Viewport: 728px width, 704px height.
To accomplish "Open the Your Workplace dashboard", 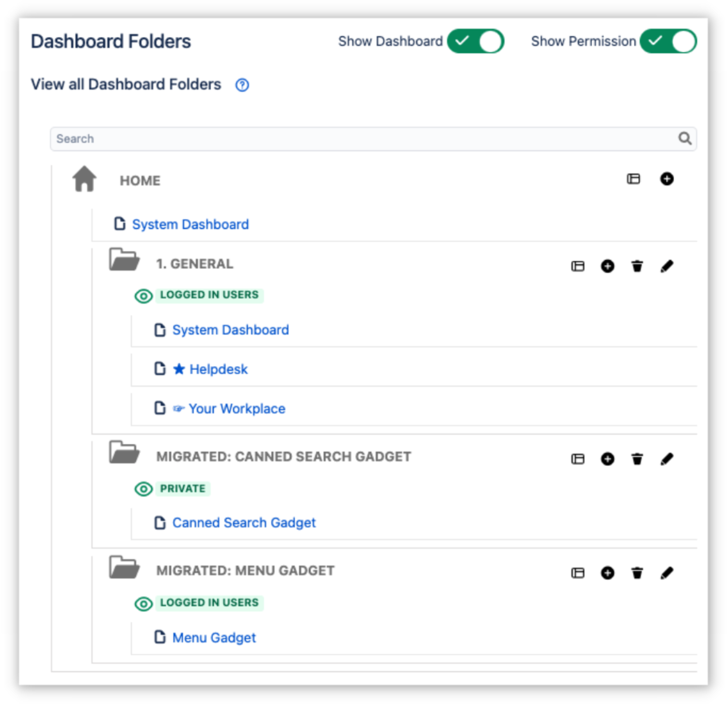I will 237,409.
